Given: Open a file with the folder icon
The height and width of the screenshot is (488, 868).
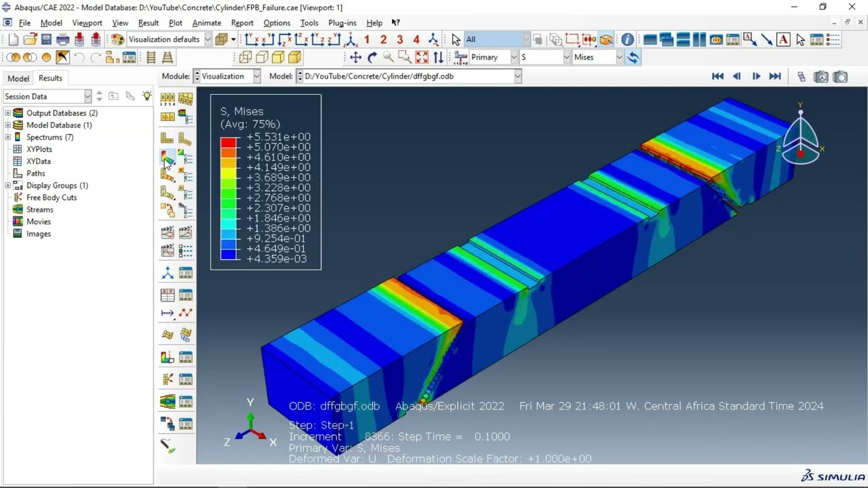Looking at the screenshot, I should tap(30, 39).
